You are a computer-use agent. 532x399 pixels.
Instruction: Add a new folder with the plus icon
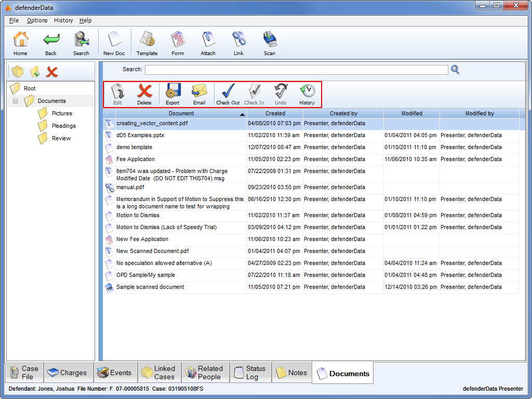[x=35, y=72]
